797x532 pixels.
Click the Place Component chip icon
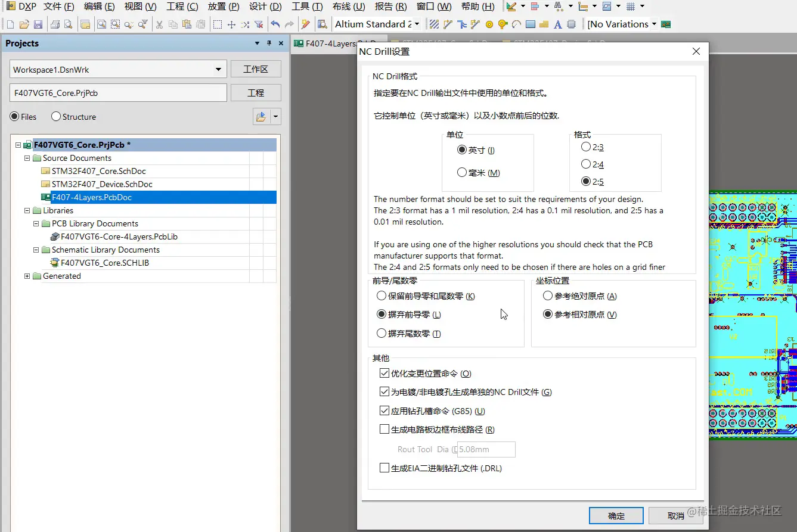coord(571,24)
